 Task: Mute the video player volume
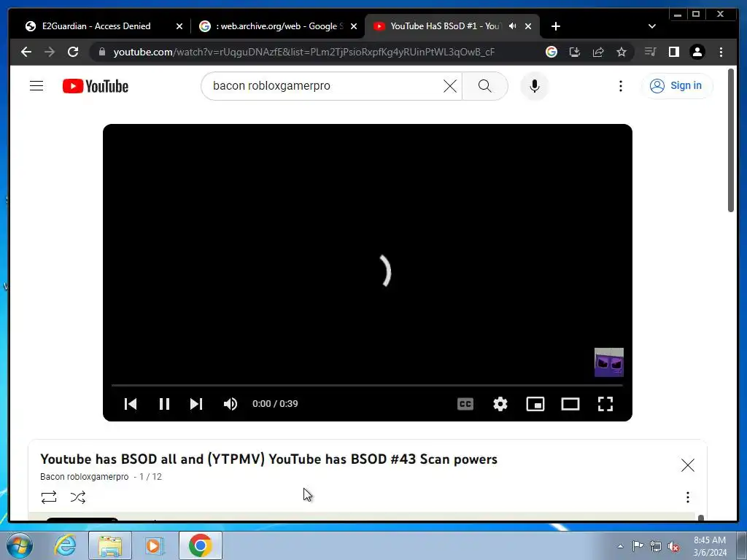click(231, 404)
